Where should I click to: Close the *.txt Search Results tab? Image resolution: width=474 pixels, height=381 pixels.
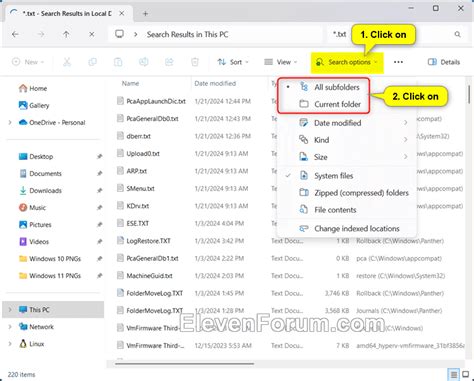click(x=122, y=13)
